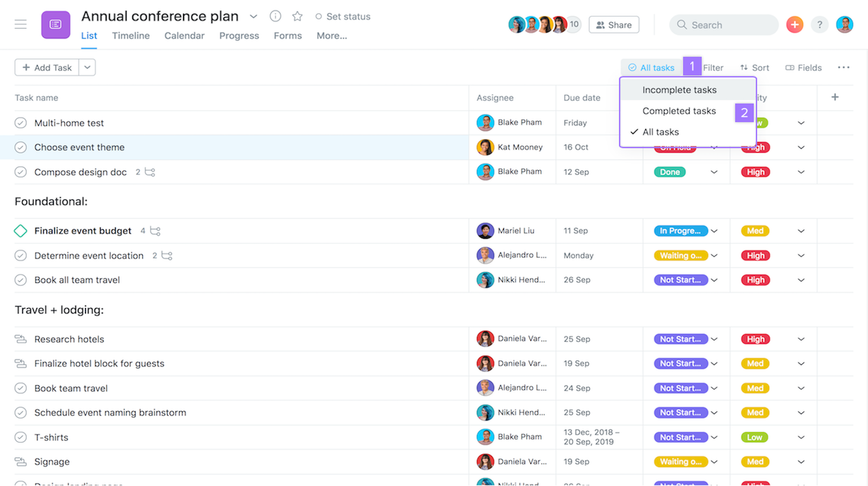Switch to Timeline view
Image resolution: width=868 pixels, height=486 pixels.
(x=131, y=35)
